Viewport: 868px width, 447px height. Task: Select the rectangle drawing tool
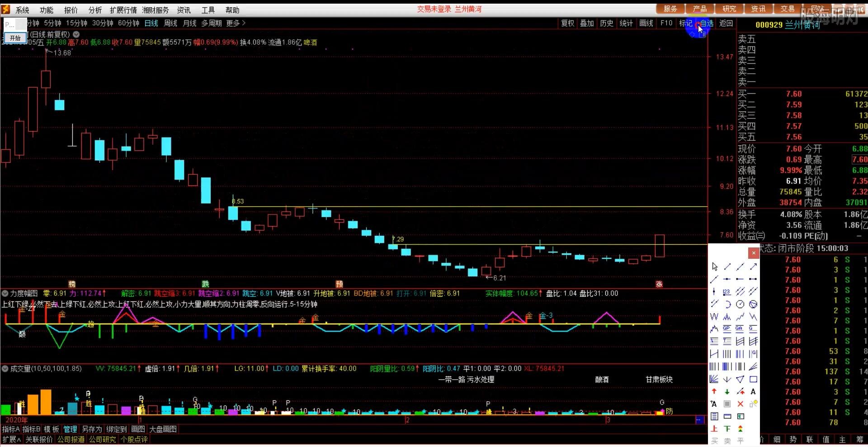753,379
